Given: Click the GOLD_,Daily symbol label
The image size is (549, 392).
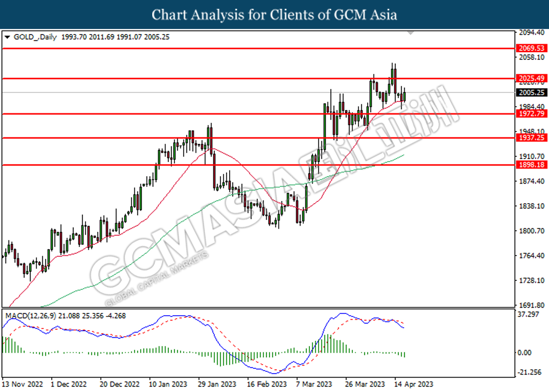Looking at the screenshot, I should pyautogui.click(x=35, y=37).
